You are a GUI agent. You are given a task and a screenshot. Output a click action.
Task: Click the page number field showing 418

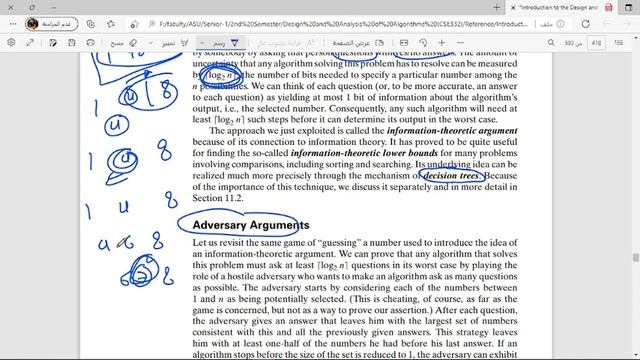596,43
